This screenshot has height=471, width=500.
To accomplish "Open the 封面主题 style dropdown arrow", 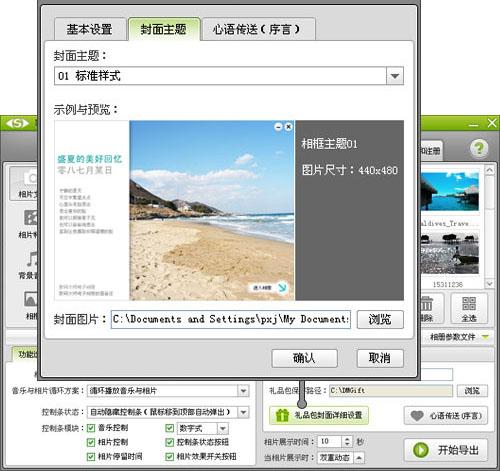I will click(x=395, y=76).
